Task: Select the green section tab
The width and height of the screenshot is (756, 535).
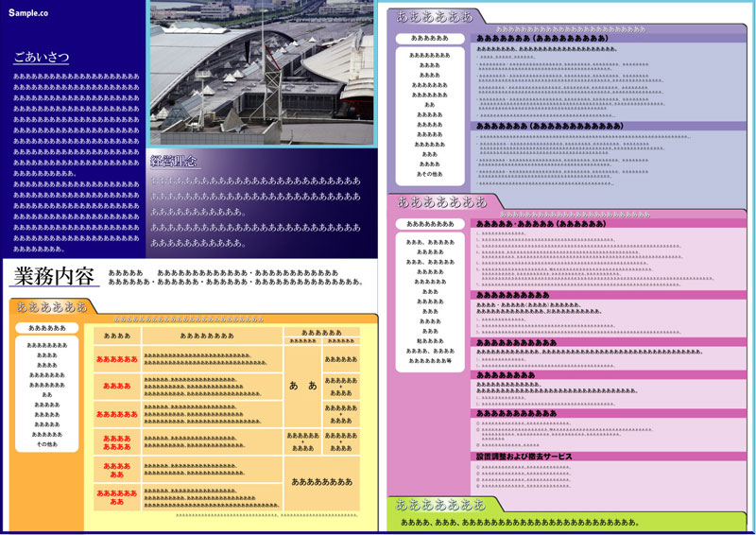Action: tap(441, 504)
